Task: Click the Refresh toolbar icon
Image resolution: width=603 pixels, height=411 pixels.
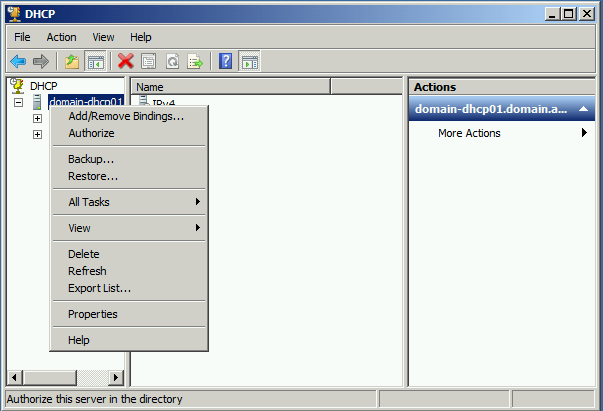Action: pyautogui.click(x=172, y=61)
